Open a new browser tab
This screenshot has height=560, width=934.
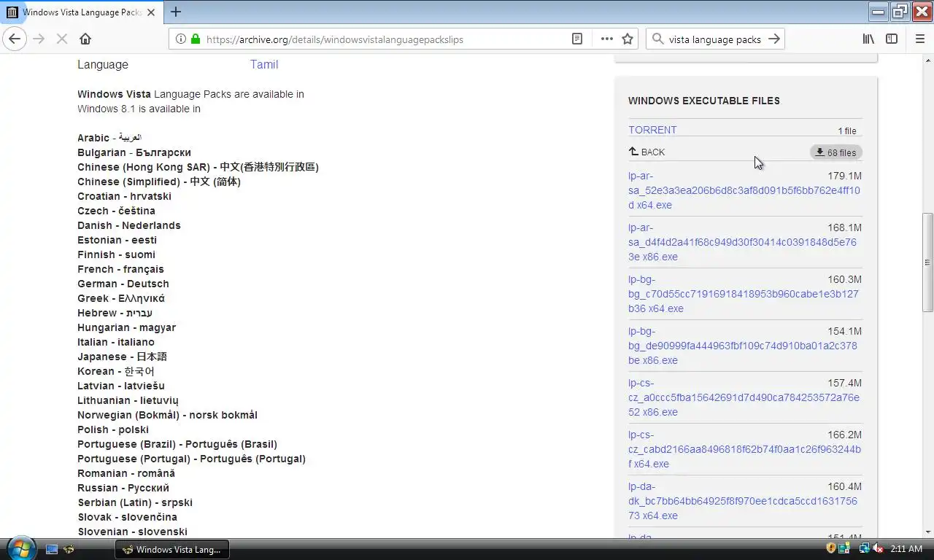point(176,12)
